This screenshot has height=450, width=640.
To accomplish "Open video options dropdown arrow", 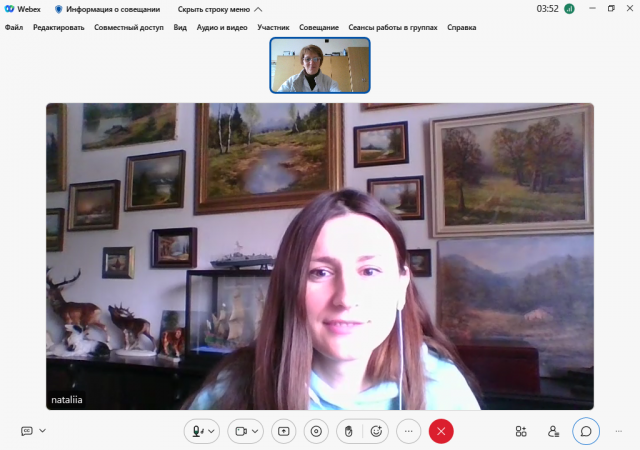I will pos(255,431).
